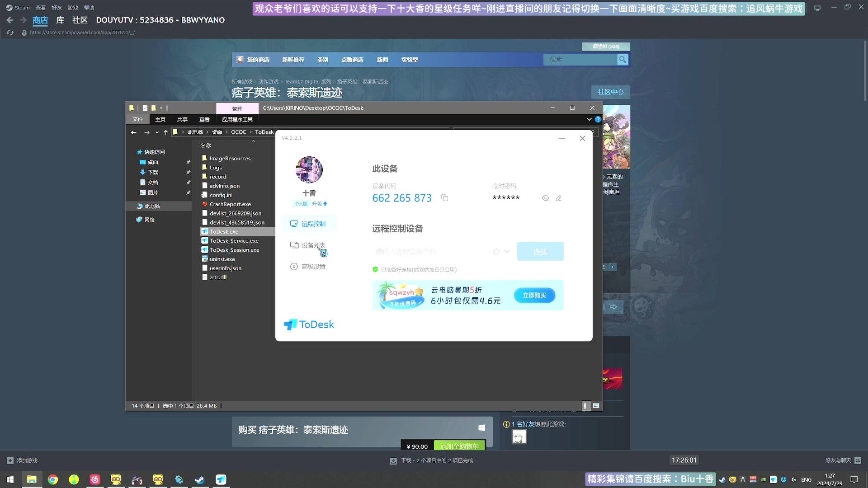Open 应用程序工具 tab in Explorer ribbon
Viewport: 868px width, 488px height.
pyautogui.click(x=237, y=119)
